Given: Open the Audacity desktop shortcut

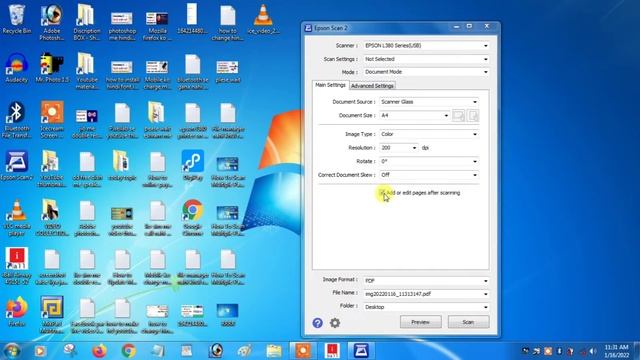Looking at the screenshot, I should tap(16, 68).
